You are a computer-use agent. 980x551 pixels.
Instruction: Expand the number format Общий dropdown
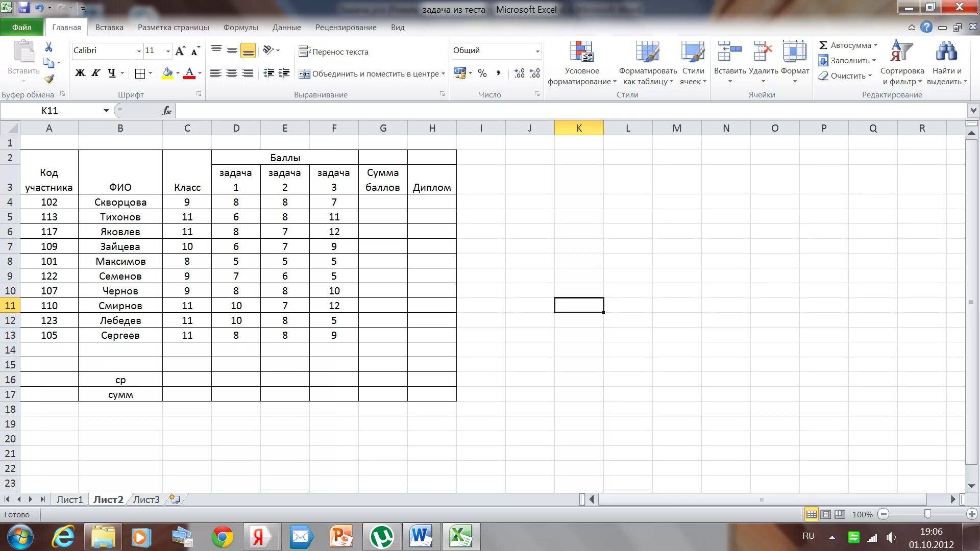pyautogui.click(x=537, y=51)
